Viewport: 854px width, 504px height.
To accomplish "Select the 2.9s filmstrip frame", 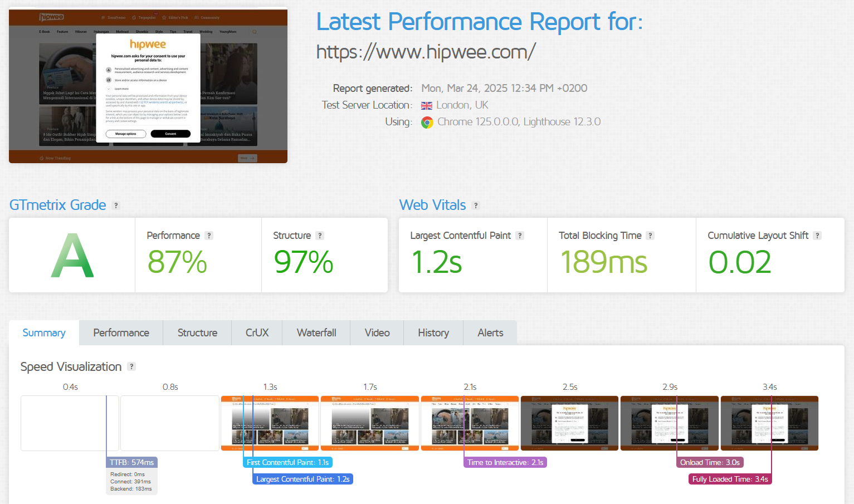I will pyautogui.click(x=670, y=423).
